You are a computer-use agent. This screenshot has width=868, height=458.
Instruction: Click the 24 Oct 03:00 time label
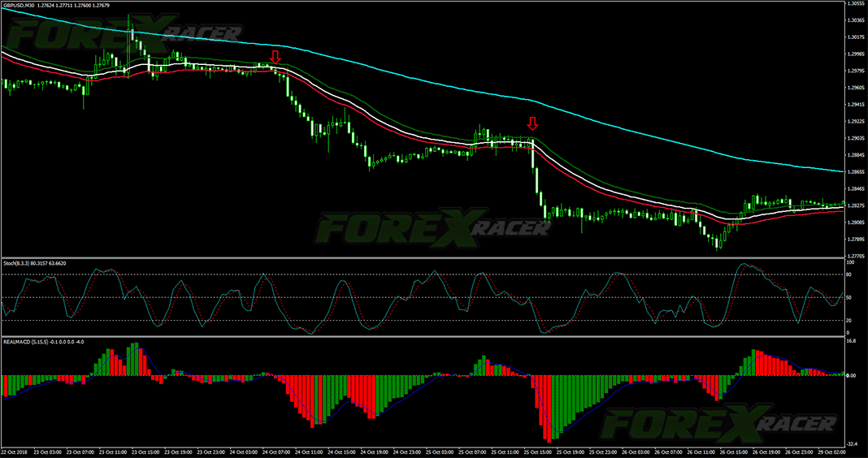pyautogui.click(x=245, y=452)
